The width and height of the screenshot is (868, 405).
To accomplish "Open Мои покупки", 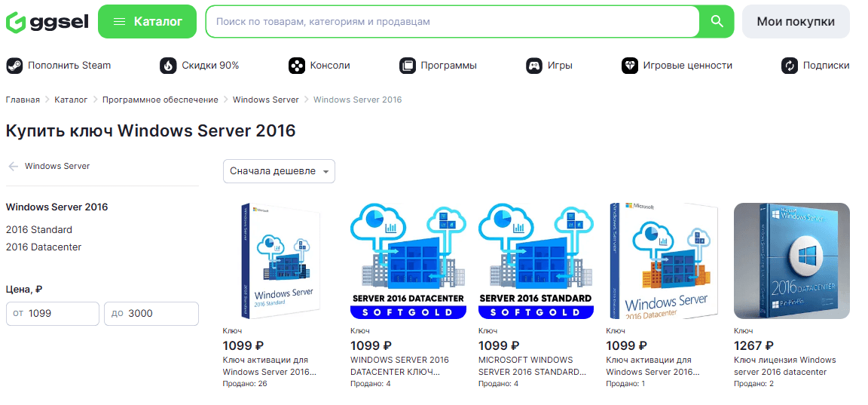I will 796,22.
